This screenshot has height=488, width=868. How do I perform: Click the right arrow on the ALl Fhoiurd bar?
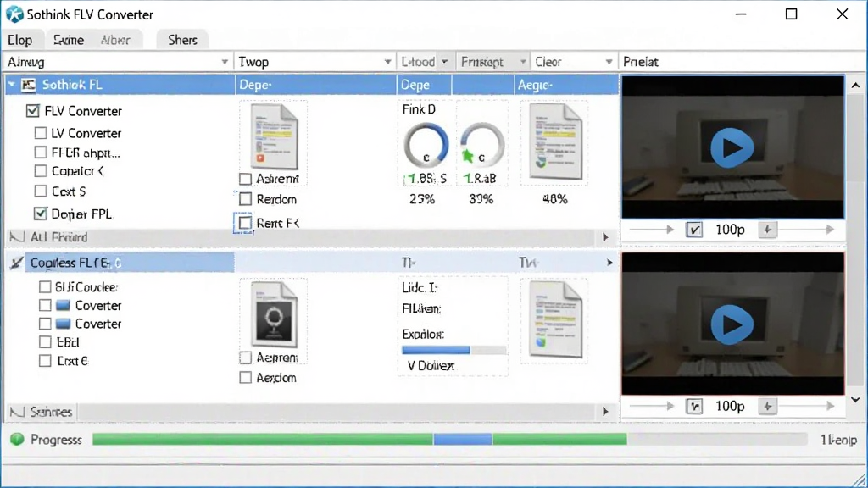tap(605, 237)
